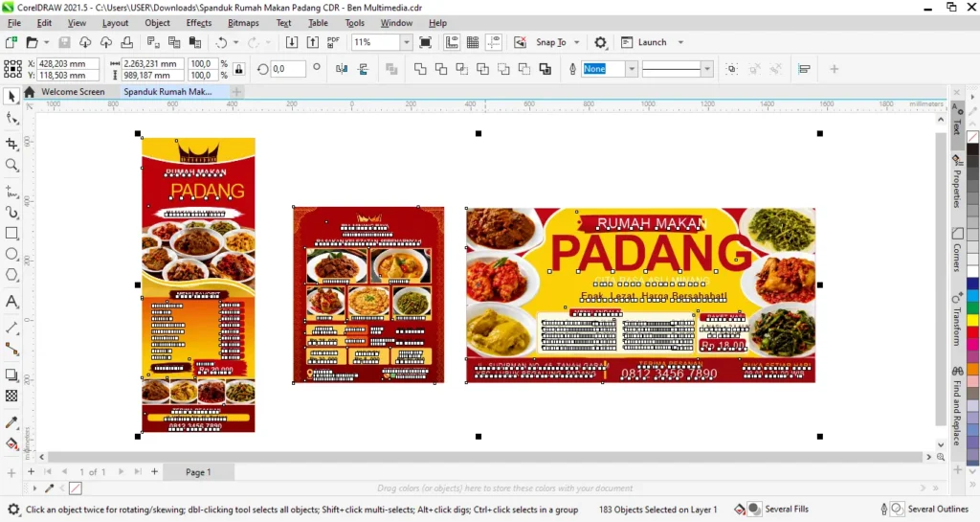This screenshot has height=522, width=980.
Task: Expand the Open folder dropdown arrow
Action: (x=46, y=42)
